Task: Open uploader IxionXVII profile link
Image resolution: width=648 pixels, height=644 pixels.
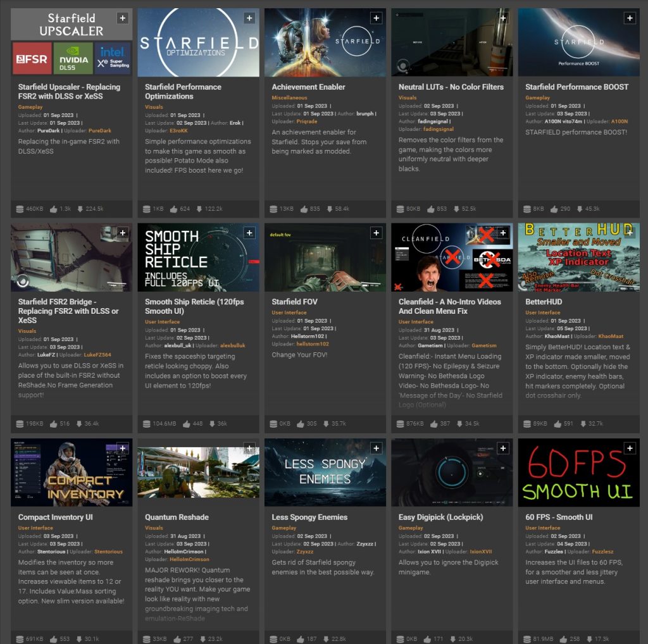Action: 481,552
